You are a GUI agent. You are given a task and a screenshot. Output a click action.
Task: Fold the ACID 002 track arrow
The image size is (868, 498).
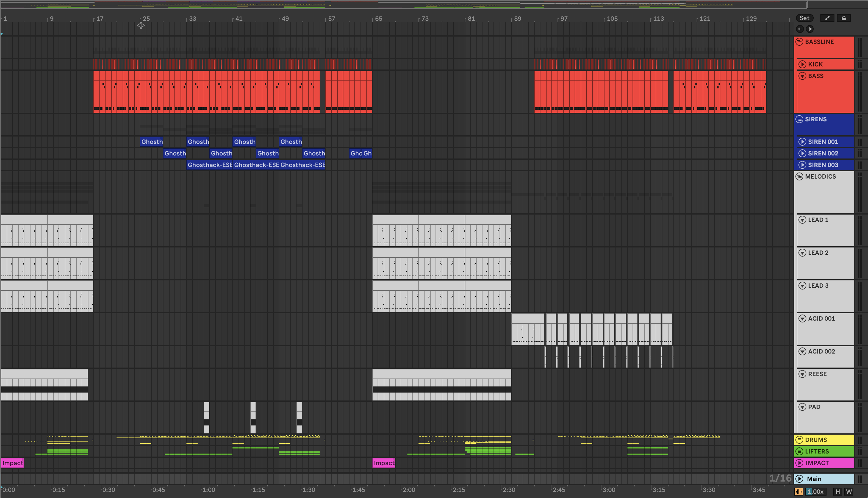[802, 351]
